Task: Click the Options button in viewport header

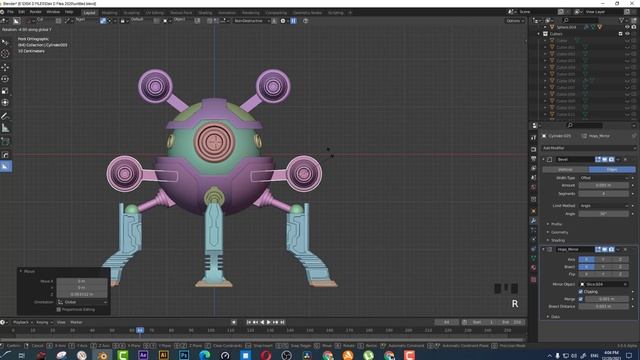Action: (x=515, y=21)
